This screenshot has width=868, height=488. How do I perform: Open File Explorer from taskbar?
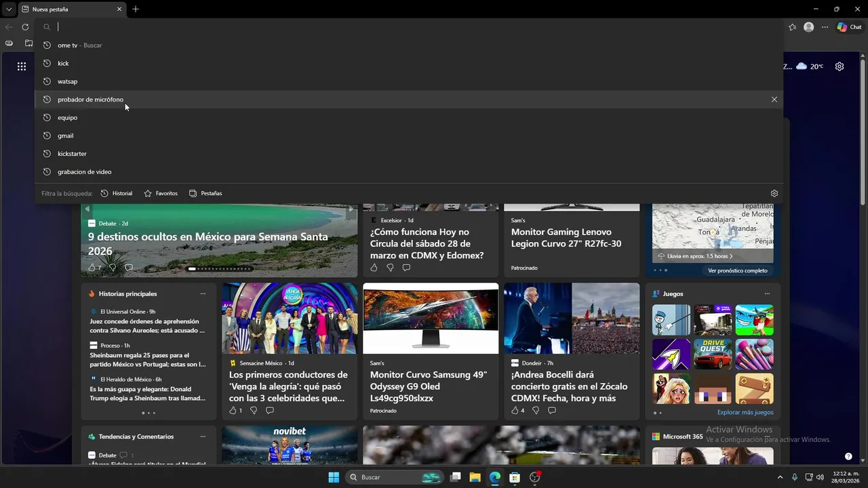coord(475,477)
